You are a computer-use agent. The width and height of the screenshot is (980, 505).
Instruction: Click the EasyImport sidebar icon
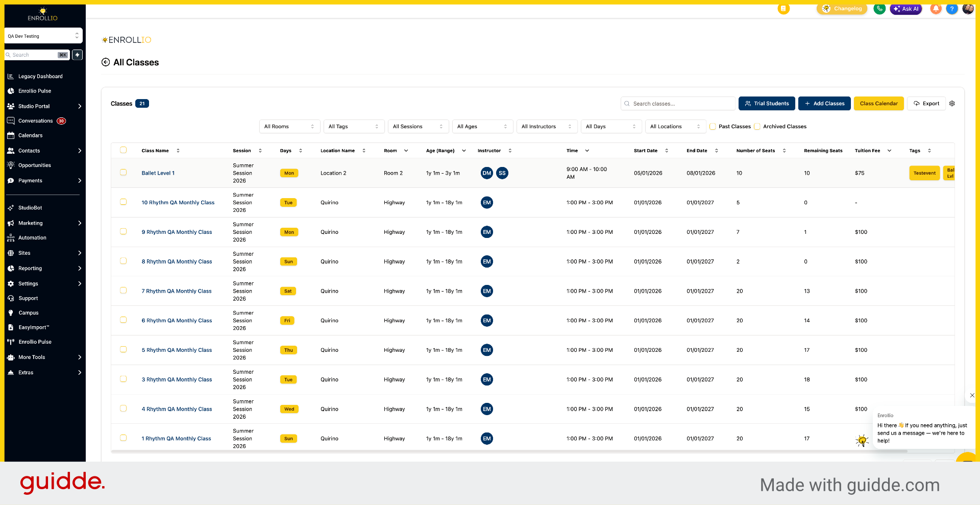tap(11, 327)
